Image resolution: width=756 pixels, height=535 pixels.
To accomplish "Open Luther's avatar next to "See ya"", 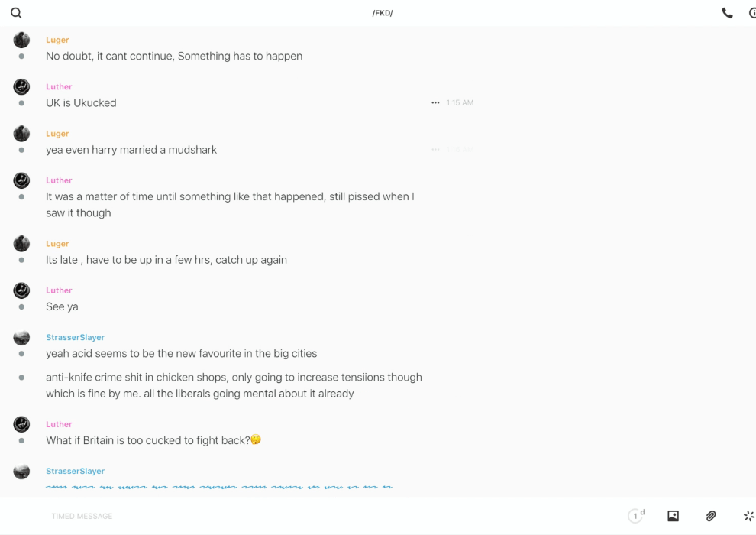I will (21, 290).
